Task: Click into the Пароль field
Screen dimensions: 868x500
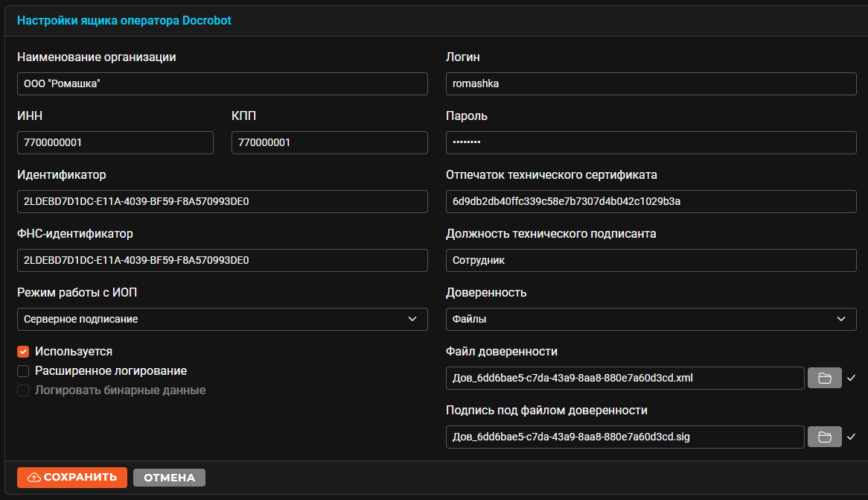Action: (651, 142)
